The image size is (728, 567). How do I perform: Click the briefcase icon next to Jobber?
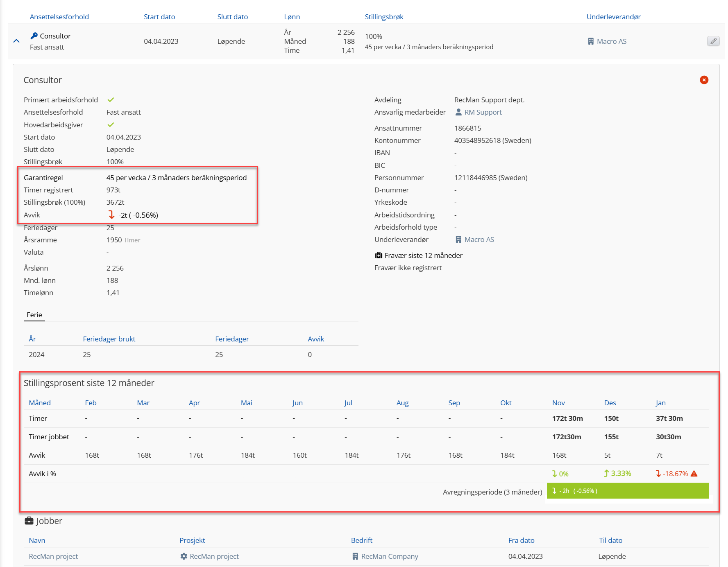point(29,521)
